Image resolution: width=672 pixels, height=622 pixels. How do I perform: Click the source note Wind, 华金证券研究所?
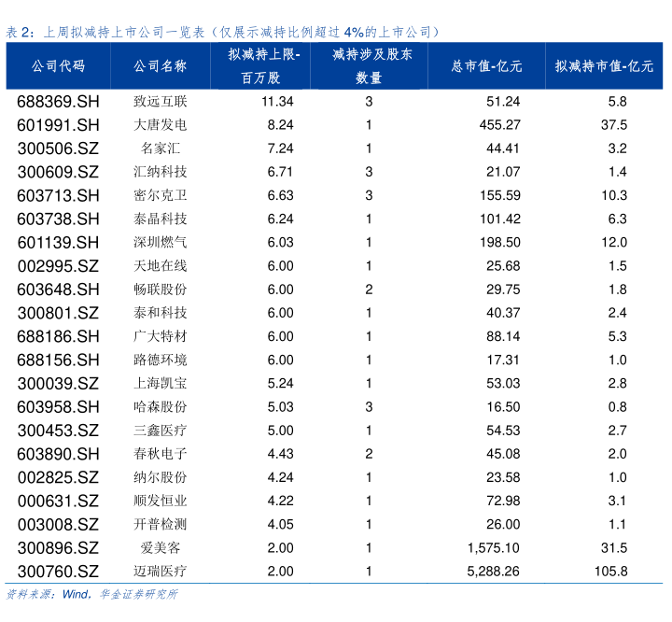[x=91, y=594]
